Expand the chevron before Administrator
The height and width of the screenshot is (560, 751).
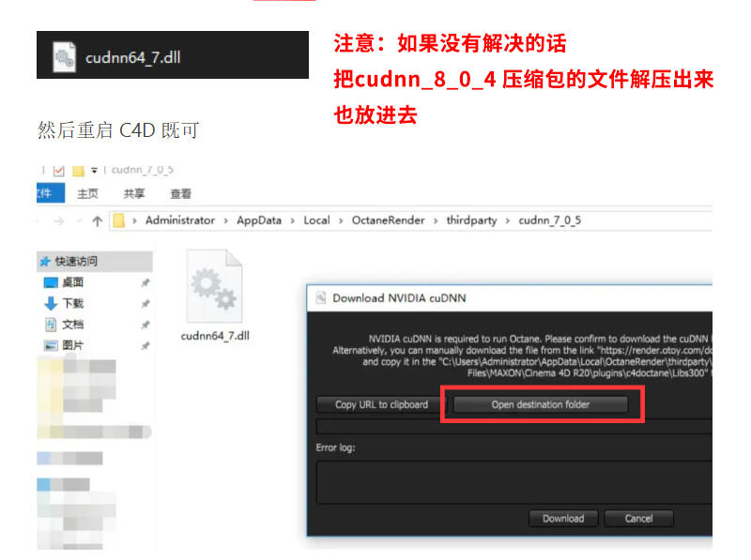pyautogui.click(x=134, y=220)
